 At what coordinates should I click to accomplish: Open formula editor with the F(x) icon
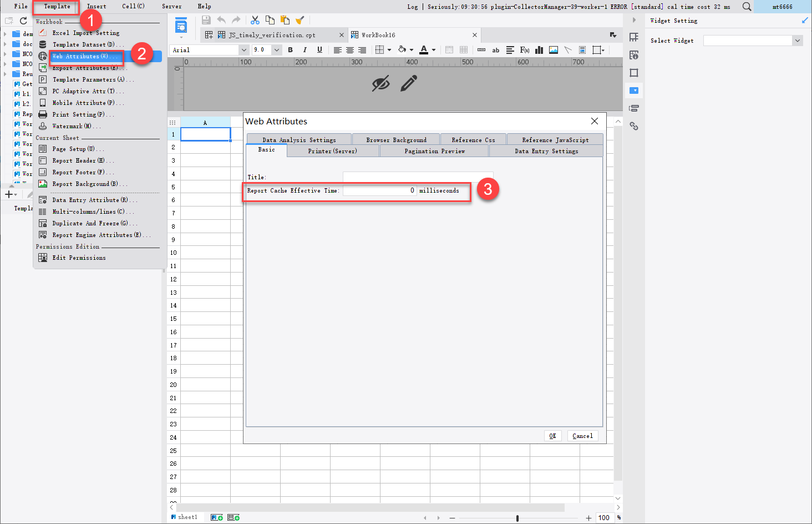[x=524, y=50]
